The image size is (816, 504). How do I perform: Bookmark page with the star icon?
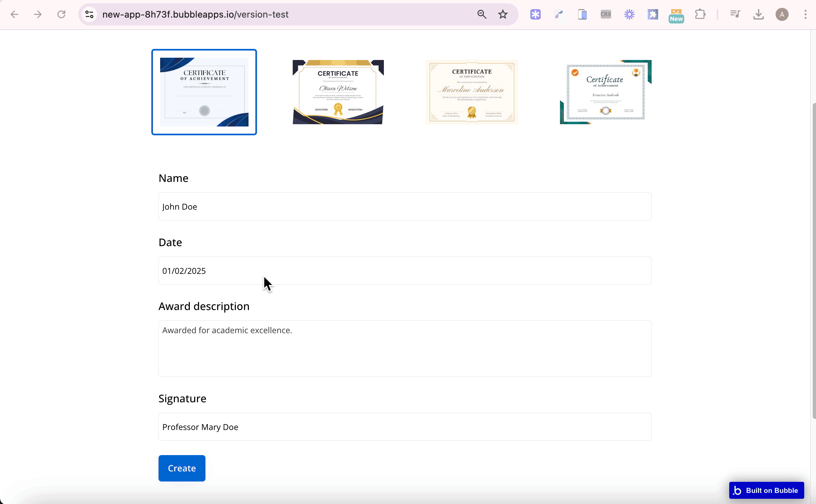pyautogui.click(x=503, y=14)
